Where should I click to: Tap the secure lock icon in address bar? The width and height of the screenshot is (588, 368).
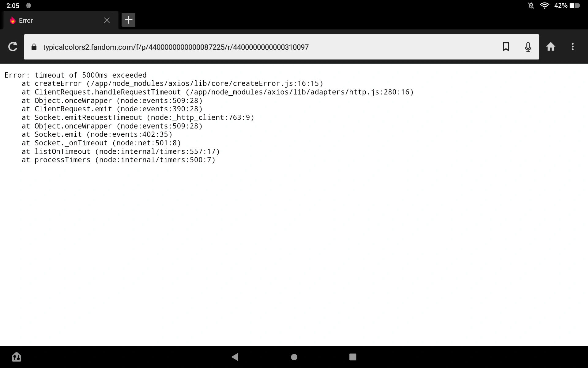[x=34, y=47]
